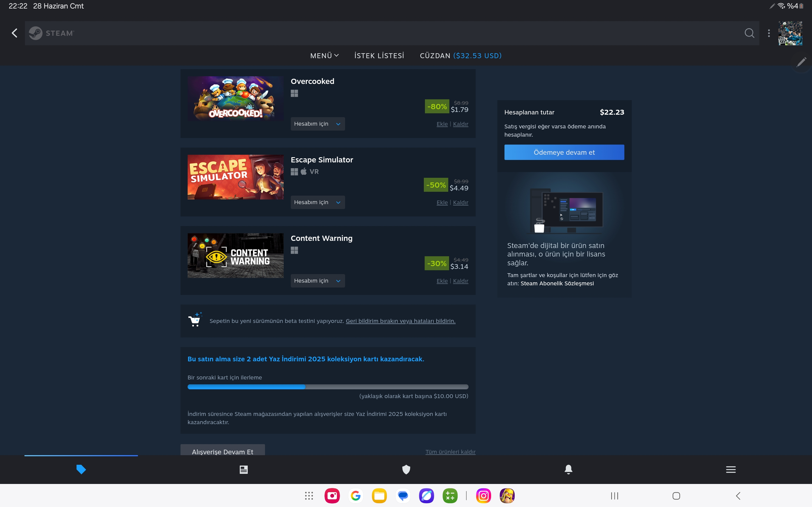Launch the Google app in dock
The height and width of the screenshot is (507, 812).
click(356, 495)
